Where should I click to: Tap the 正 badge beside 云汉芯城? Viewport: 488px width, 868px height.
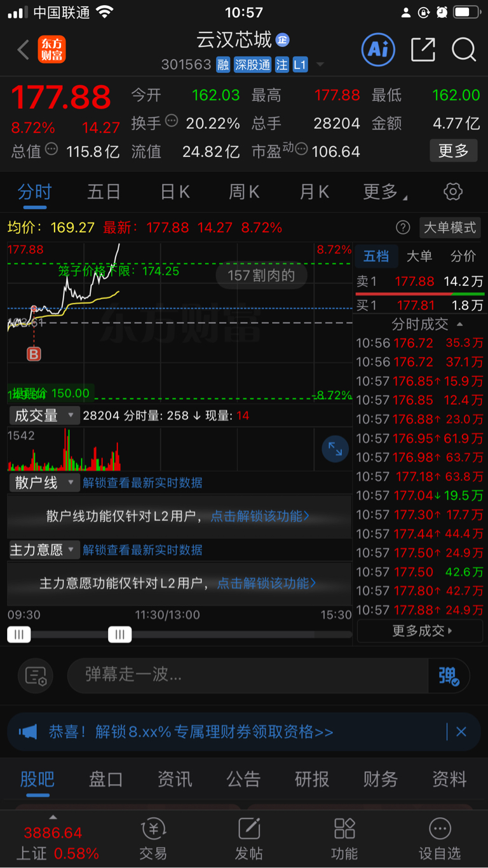click(x=283, y=40)
